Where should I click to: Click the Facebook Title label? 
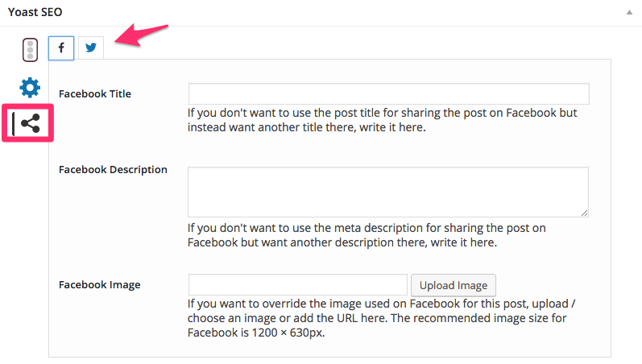pyautogui.click(x=95, y=93)
